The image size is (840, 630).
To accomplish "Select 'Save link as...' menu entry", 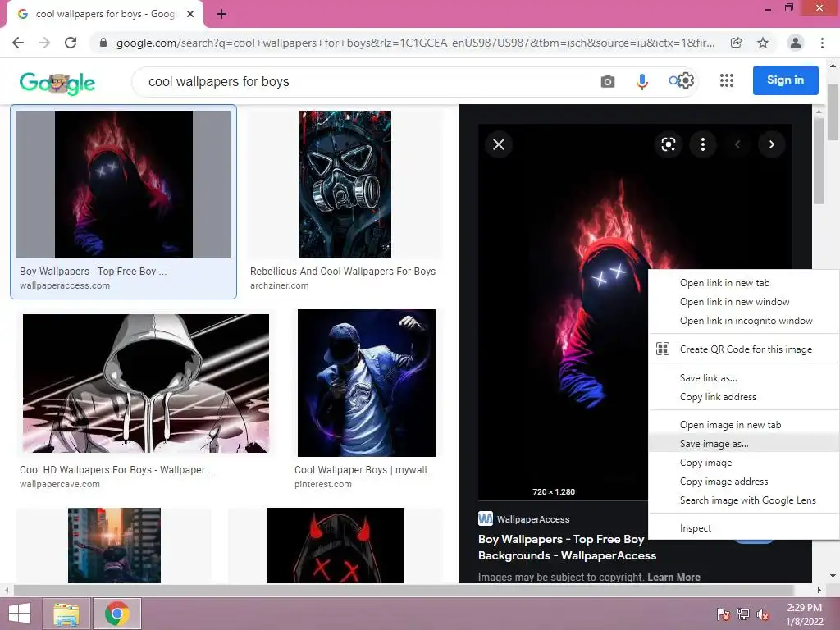I will pyautogui.click(x=743, y=378).
